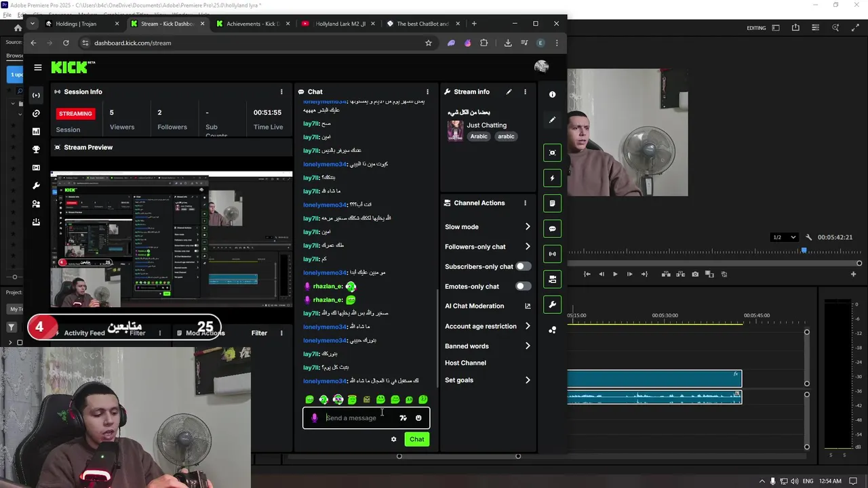Screen dimensions: 868x488
Task: Go back in Chrome
Action: coord(33,43)
